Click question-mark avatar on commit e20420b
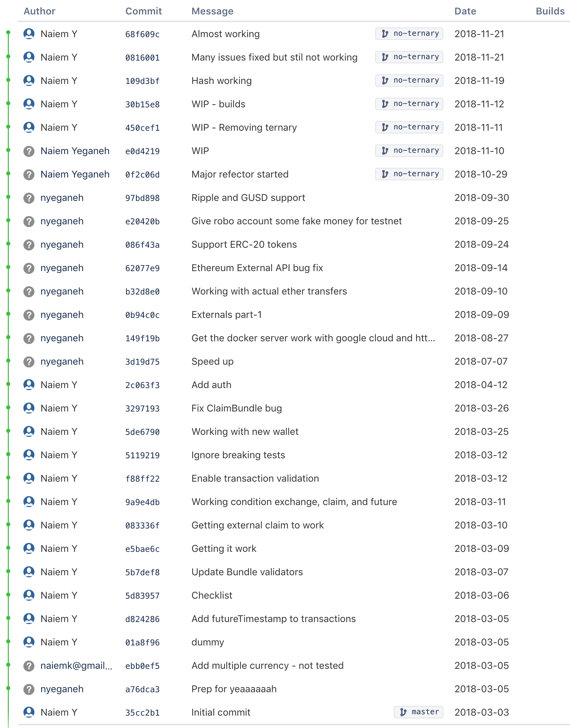The height and width of the screenshot is (728, 570). click(29, 221)
